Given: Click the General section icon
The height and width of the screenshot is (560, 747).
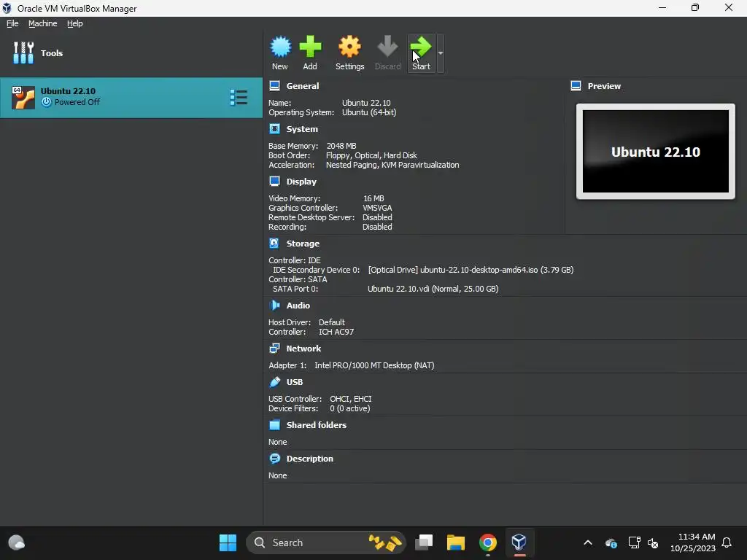Looking at the screenshot, I should (x=274, y=86).
